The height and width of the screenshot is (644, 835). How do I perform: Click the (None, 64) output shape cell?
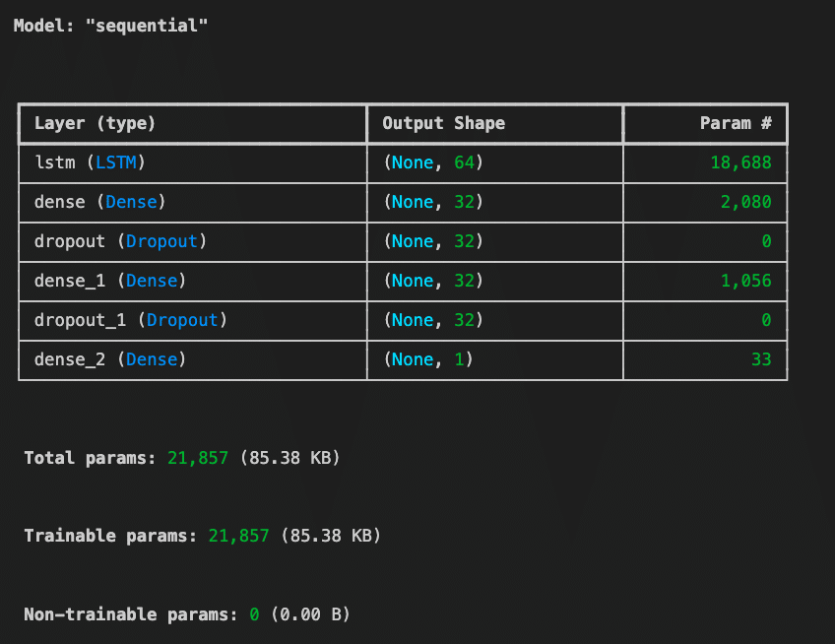pos(432,162)
